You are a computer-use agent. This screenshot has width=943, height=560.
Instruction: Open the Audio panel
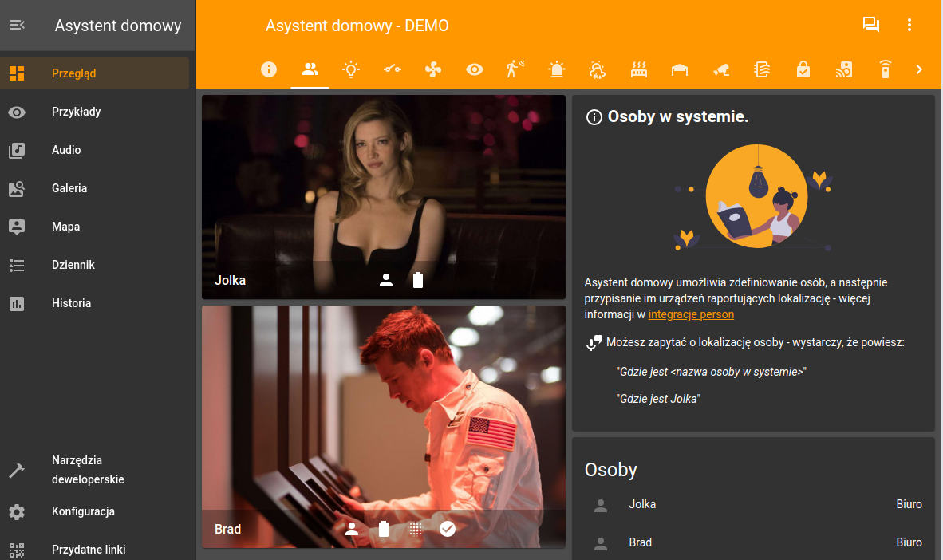94,151
